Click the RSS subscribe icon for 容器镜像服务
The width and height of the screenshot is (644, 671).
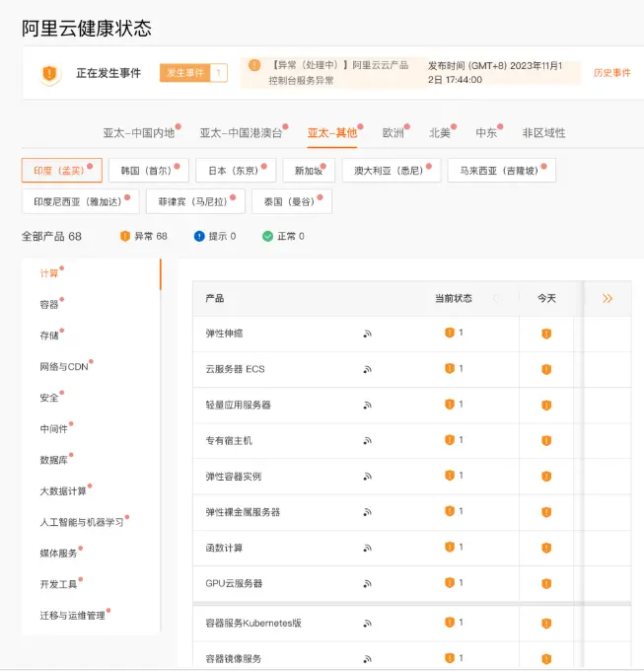click(367, 659)
